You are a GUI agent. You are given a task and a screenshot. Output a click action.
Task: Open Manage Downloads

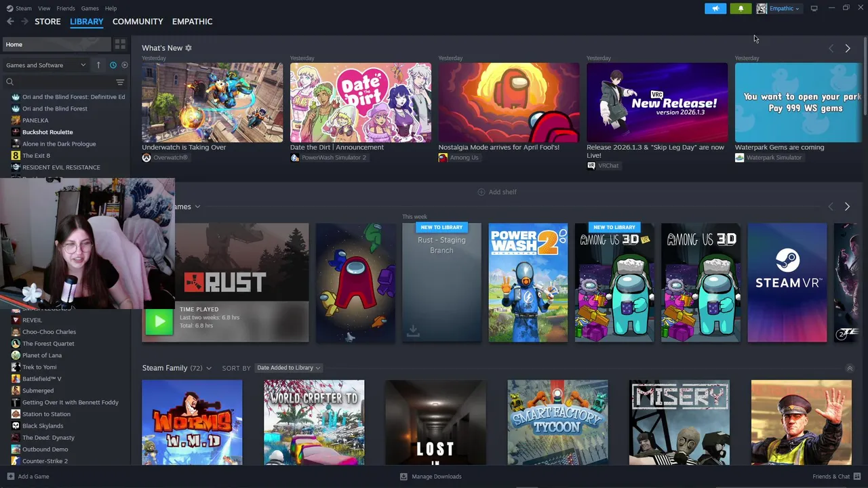coord(431,476)
